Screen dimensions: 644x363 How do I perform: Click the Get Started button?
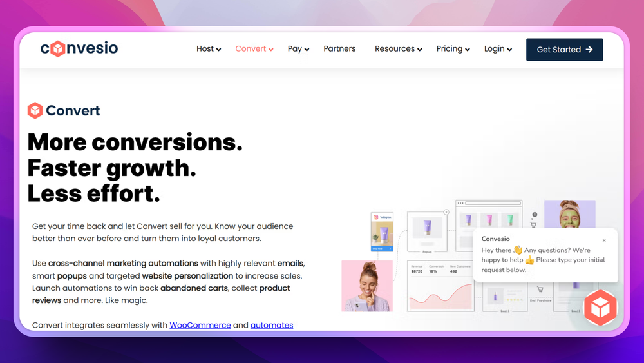pos(564,50)
